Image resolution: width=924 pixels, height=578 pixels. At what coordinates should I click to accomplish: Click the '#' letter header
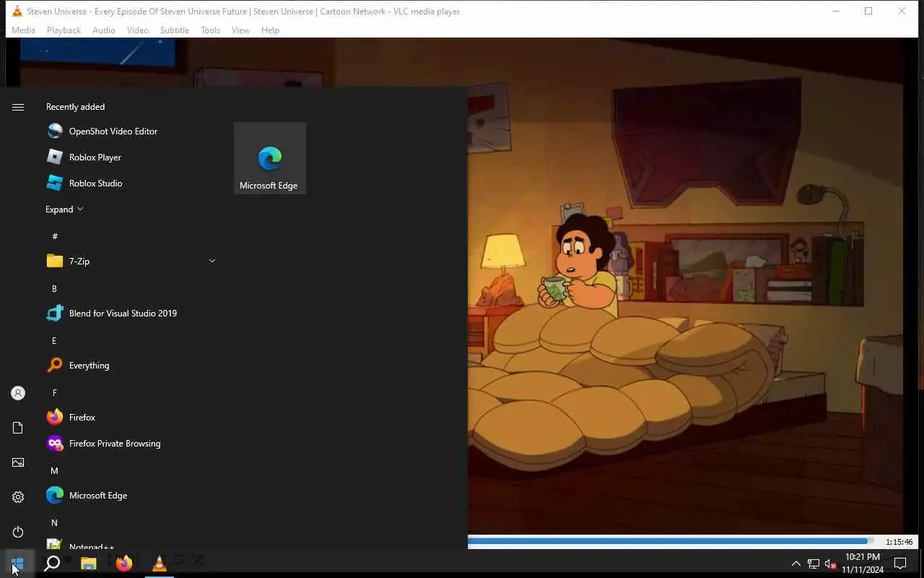55,236
